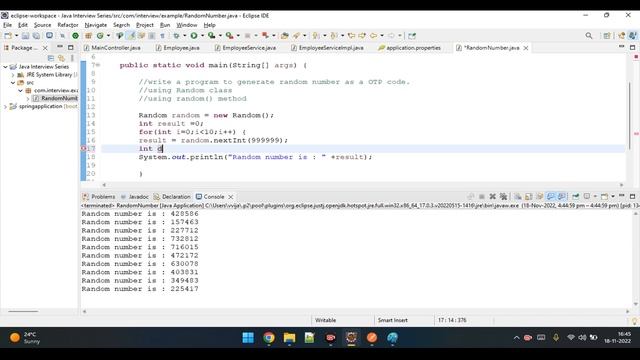
Task: Open the Problems view tab
Action: coord(99,197)
